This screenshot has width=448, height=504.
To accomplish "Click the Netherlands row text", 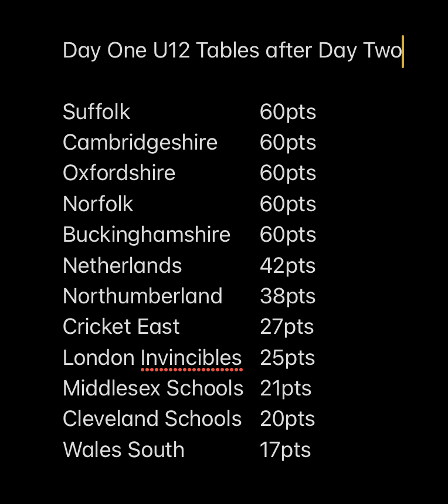I will (123, 266).
